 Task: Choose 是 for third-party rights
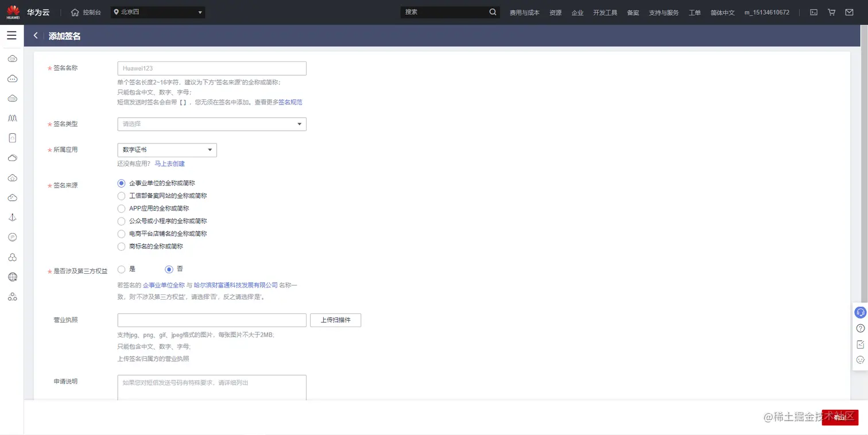pos(121,269)
